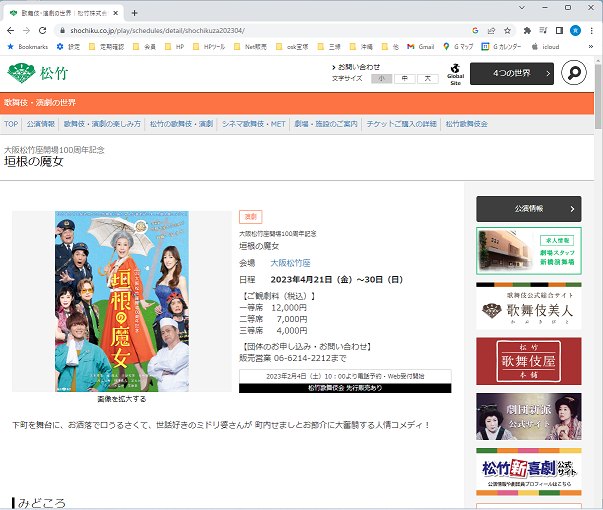The width and height of the screenshot is (603, 510).
Task: Open 歌舞伎・演劇の楽しみ方 nav item
Action: [102, 124]
